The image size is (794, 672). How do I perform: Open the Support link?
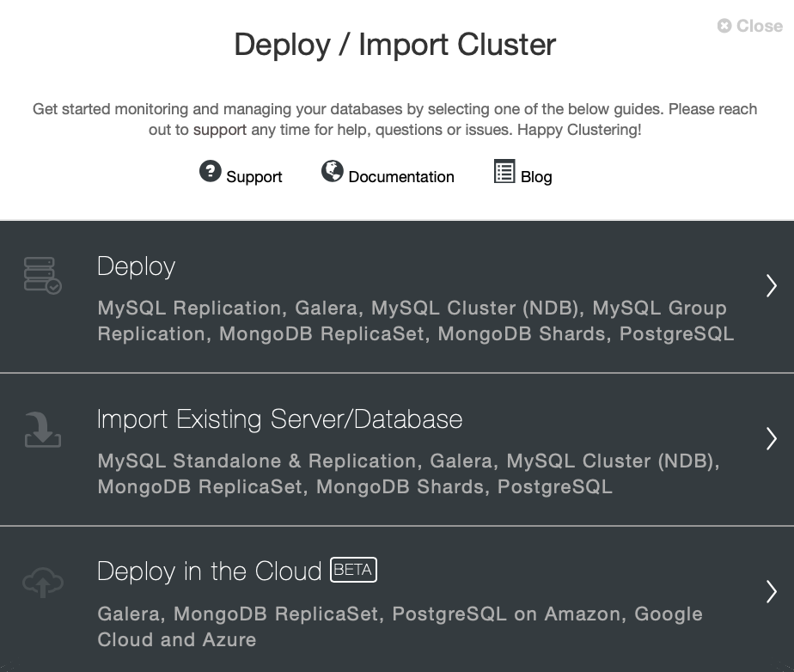(x=253, y=177)
